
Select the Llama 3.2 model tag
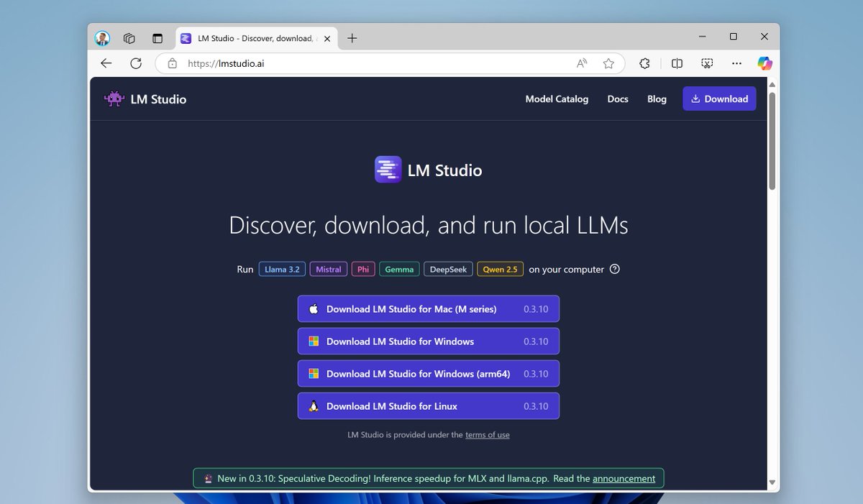point(282,270)
